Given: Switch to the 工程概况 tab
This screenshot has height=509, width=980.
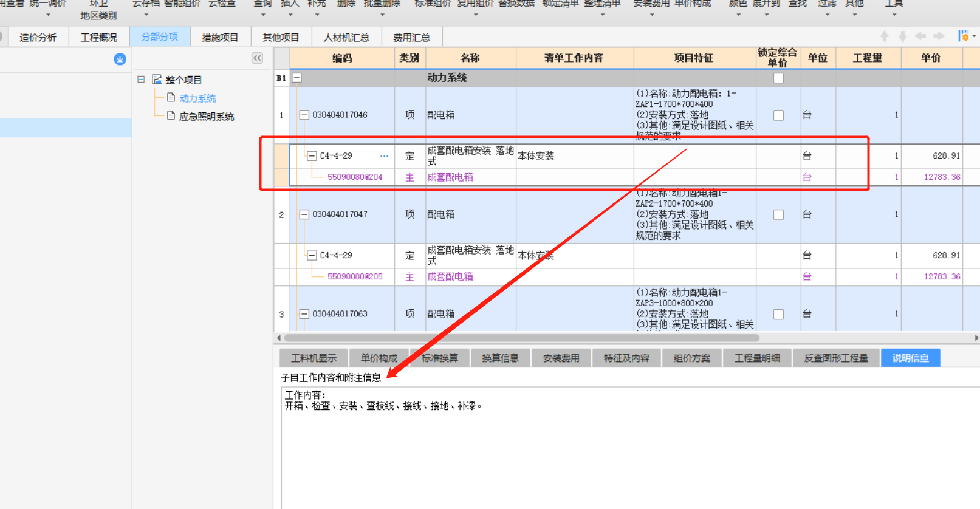Looking at the screenshot, I should point(99,37).
